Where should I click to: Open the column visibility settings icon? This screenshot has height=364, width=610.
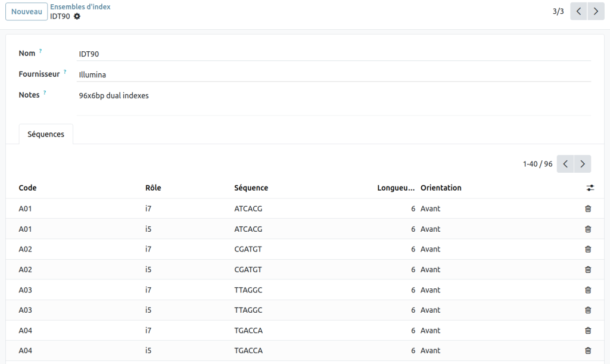pos(590,188)
